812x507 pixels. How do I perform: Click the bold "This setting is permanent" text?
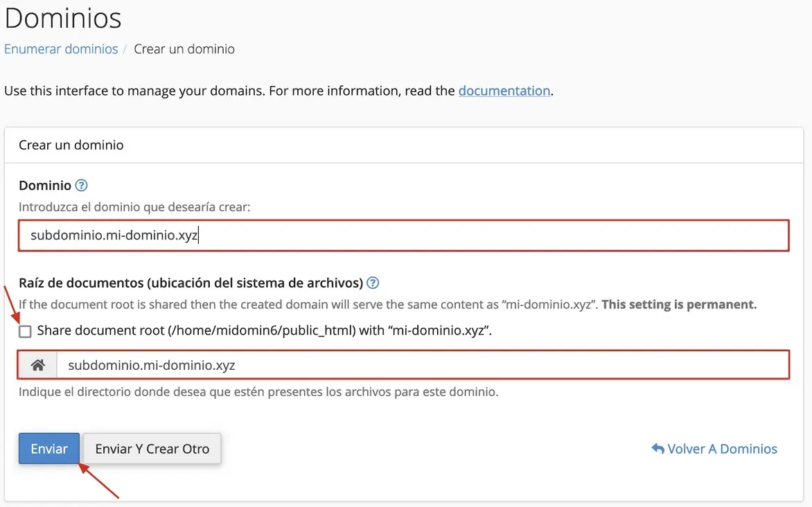coord(679,304)
